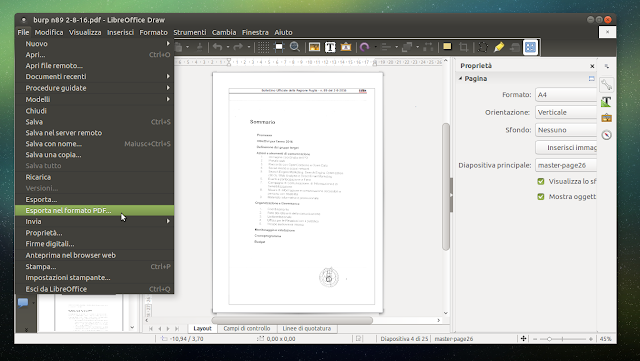Click the horizontal scrollbar under the page
640x361 pixels.
point(292,320)
